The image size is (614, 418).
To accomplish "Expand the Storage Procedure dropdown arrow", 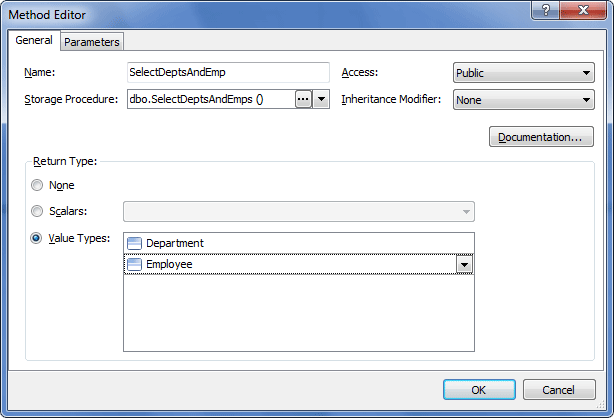I will click(x=321, y=99).
